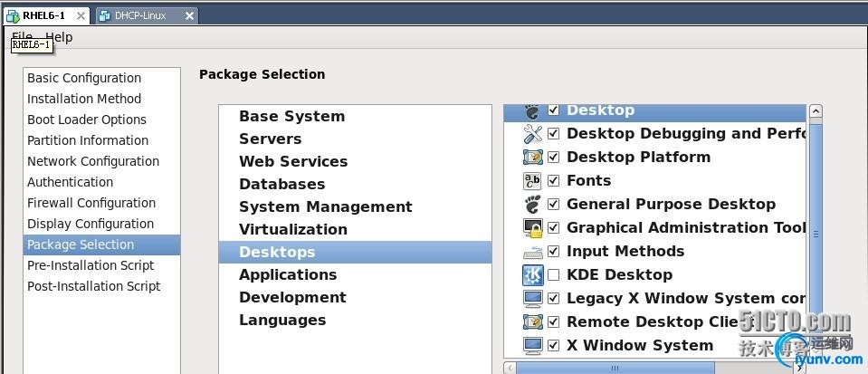The height and width of the screenshot is (374, 868).
Task: Click the Graphical Administration Tools lock icon
Action: tap(532, 227)
